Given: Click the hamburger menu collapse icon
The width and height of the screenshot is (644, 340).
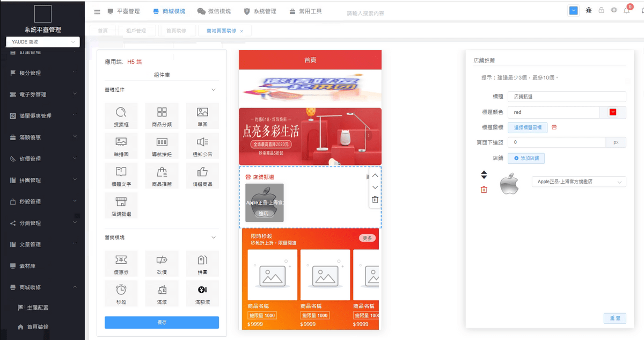Looking at the screenshot, I should pyautogui.click(x=97, y=11).
